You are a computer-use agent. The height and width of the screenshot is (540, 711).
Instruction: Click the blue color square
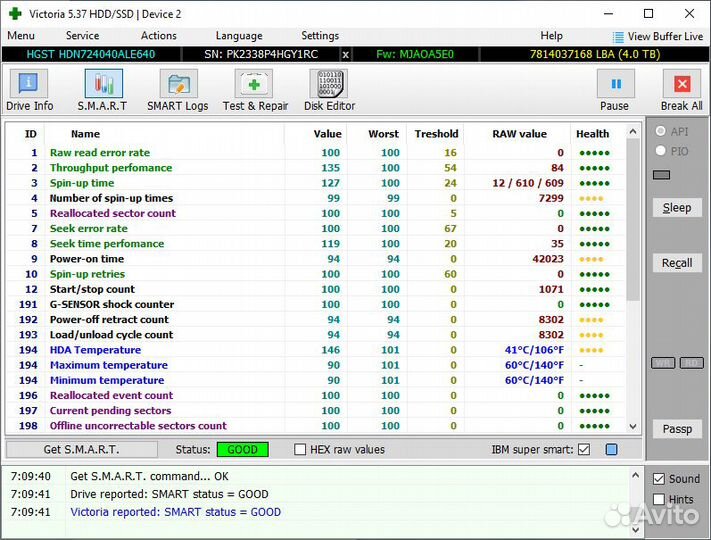[612, 450]
